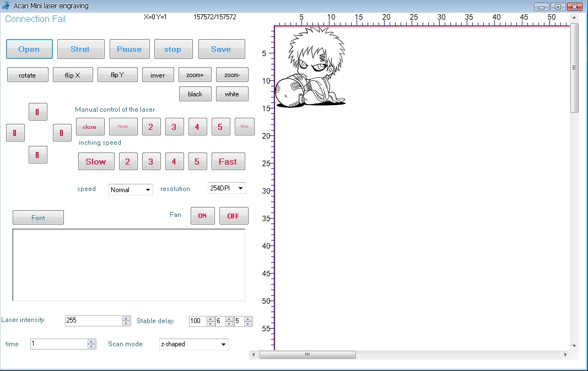Click the horizontal scrollbar left arrow
Image resolution: width=588 pixels, height=371 pixels.
tap(254, 354)
